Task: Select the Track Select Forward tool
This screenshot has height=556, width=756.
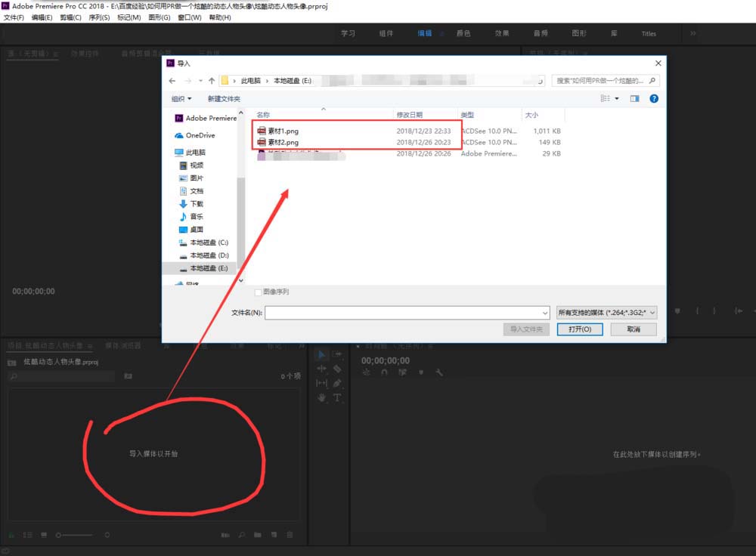Action: pyautogui.click(x=338, y=354)
